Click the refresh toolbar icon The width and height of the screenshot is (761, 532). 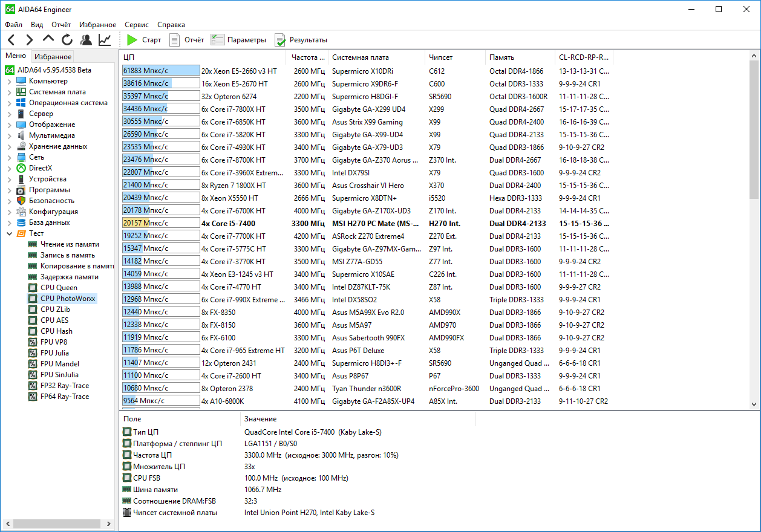coord(67,40)
